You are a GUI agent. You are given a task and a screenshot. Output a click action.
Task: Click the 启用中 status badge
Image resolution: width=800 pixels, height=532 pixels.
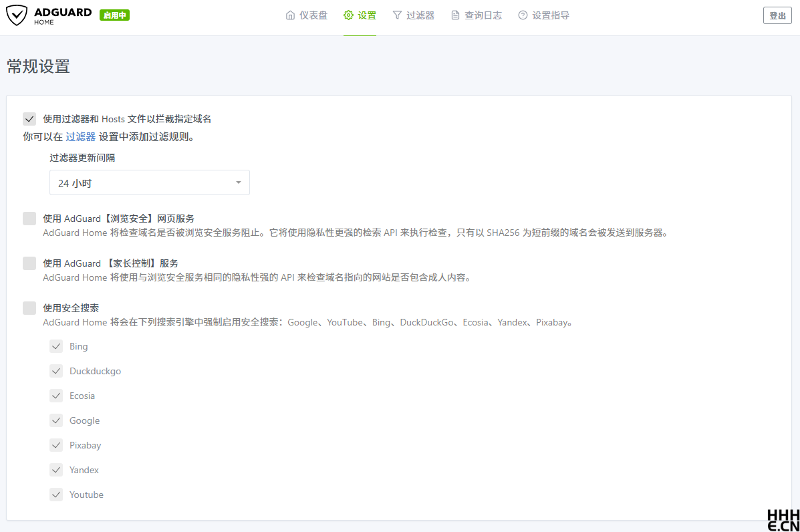115,15
